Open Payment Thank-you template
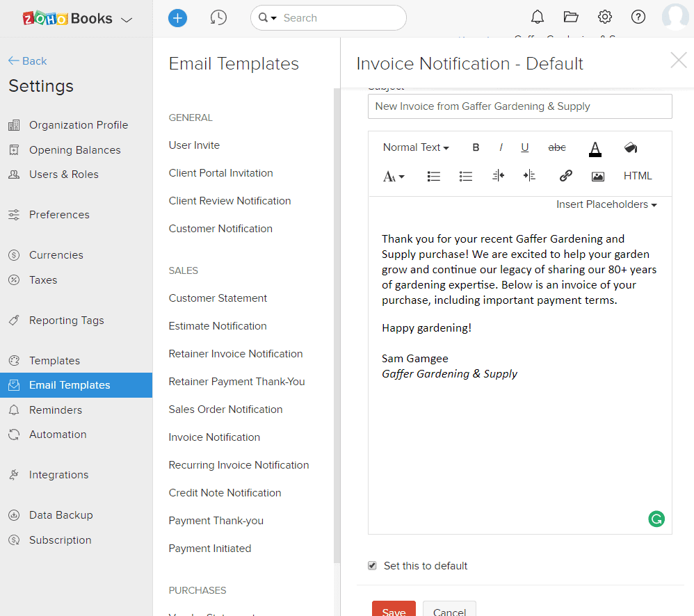The height and width of the screenshot is (616, 694). pos(216,521)
